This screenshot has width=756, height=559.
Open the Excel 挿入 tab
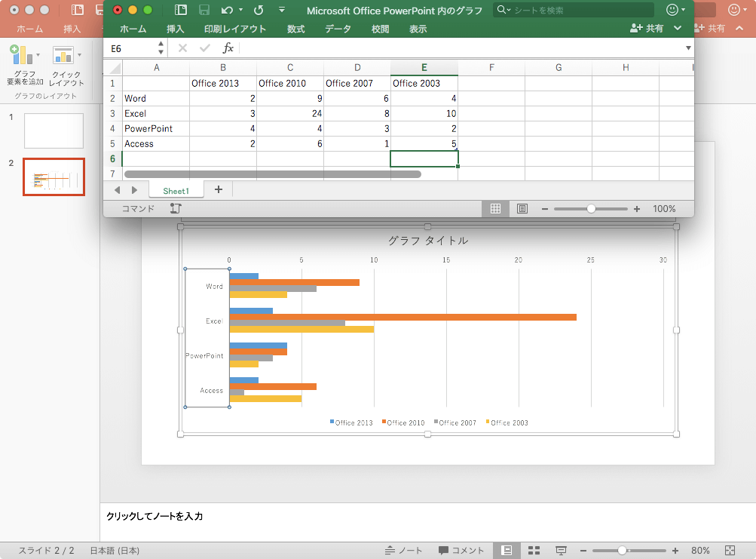(176, 29)
